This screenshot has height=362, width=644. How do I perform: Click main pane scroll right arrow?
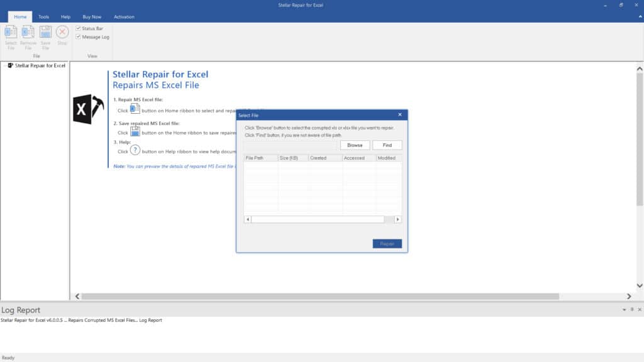629,297
